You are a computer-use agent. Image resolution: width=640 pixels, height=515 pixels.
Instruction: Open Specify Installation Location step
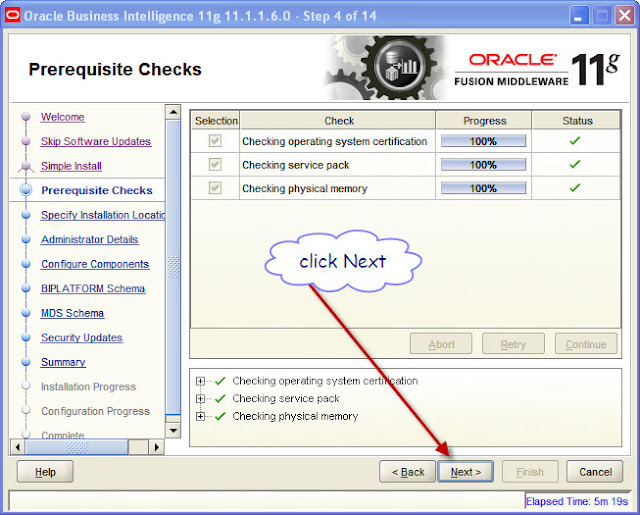[x=103, y=215]
